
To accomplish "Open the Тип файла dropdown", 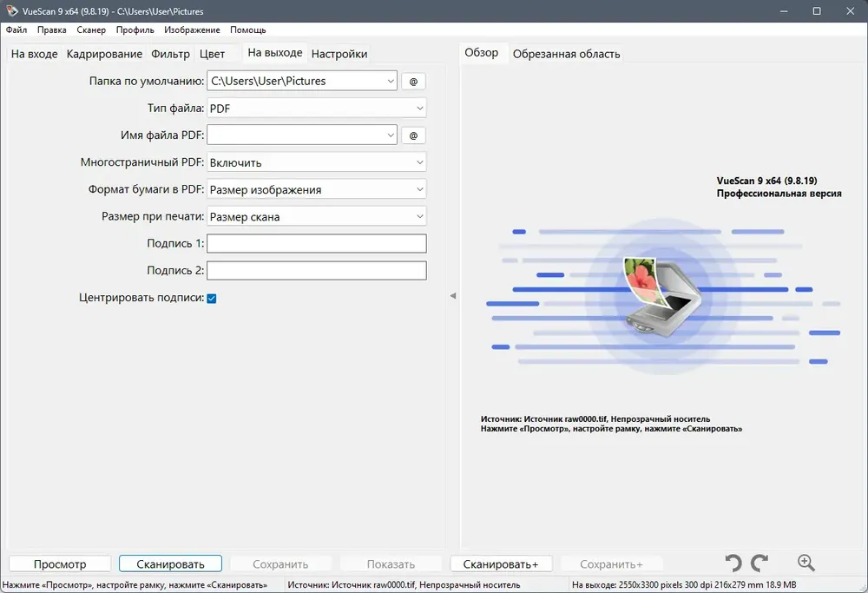I will point(317,109).
